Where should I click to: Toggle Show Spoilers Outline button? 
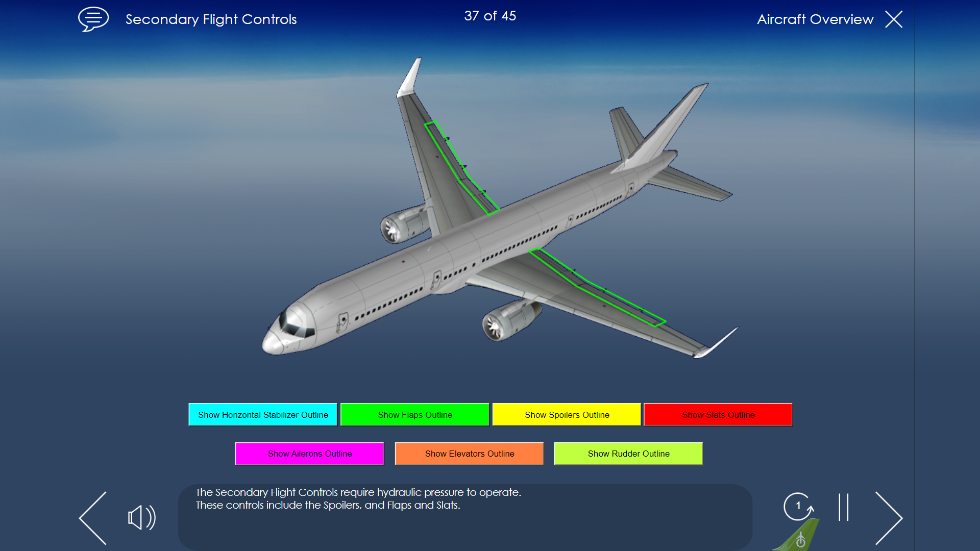click(567, 414)
